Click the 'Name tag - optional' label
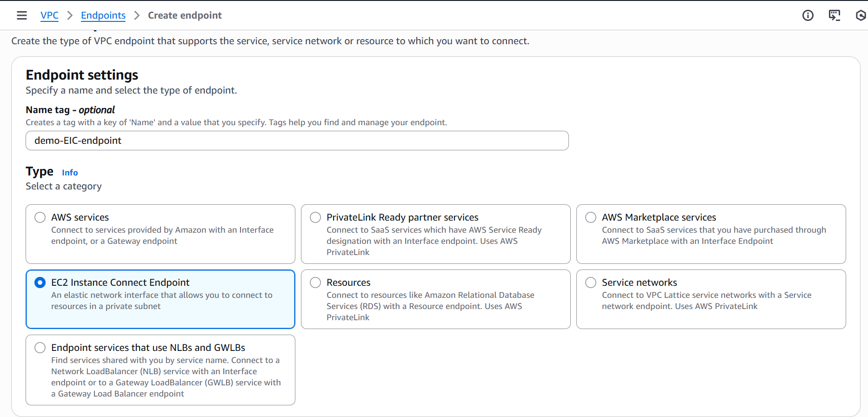 click(x=70, y=110)
